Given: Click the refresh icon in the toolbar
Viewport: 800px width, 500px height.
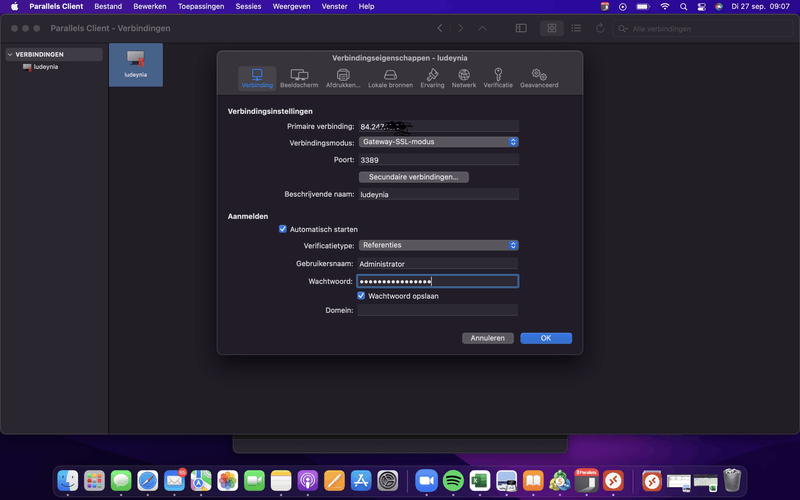Looking at the screenshot, I should tap(602, 28).
